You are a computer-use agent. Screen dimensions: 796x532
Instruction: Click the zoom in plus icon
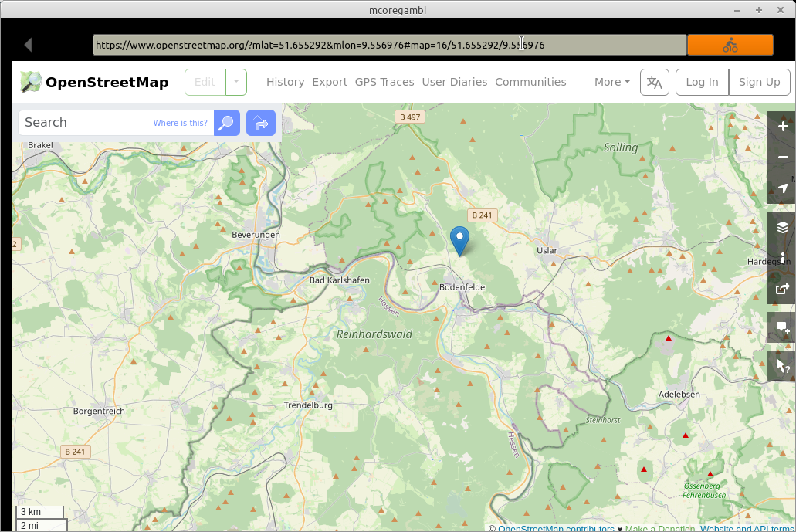(x=782, y=127)
